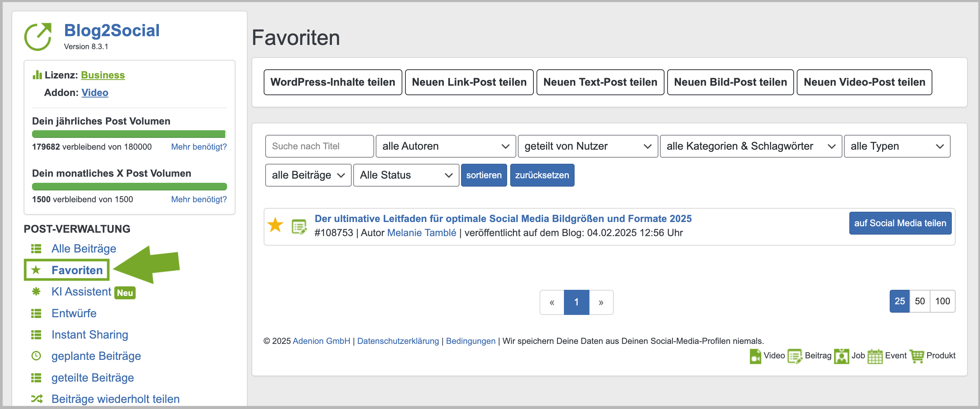Open the alle Autoren dropdown

(446, 146)
